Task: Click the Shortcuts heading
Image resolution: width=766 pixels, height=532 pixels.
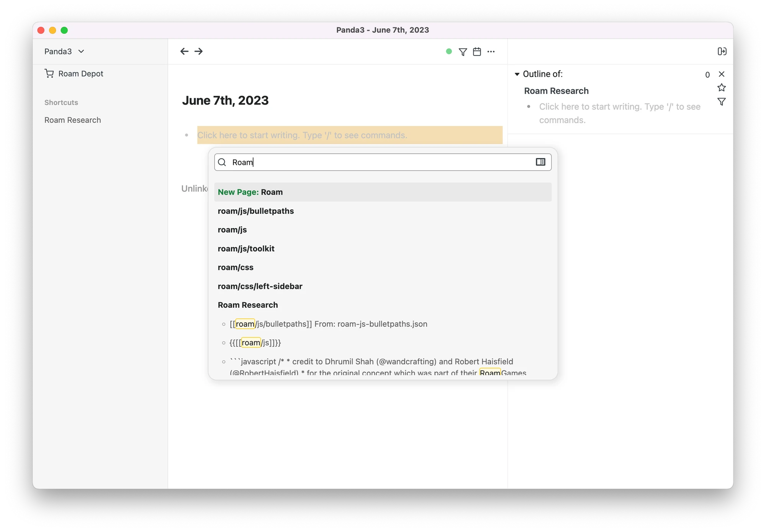Action: (61, 103)
